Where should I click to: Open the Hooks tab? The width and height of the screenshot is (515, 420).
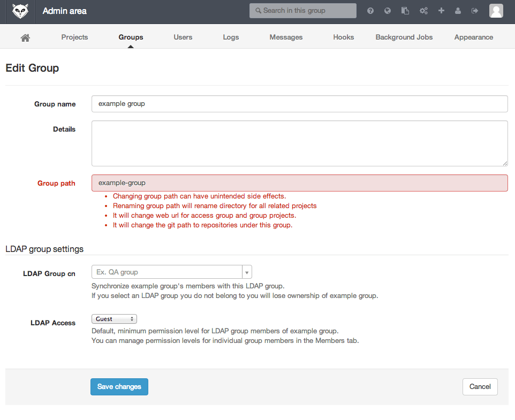[x=343, y=37]
